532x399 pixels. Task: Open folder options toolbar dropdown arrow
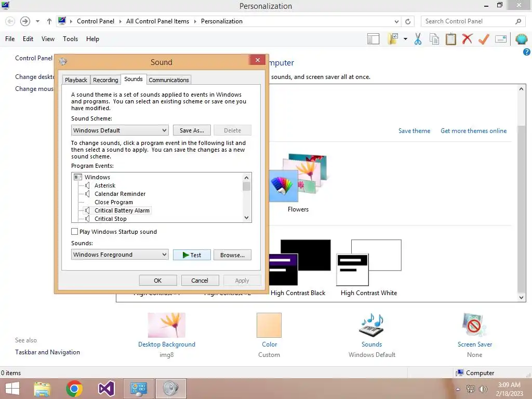click(405, 39)
